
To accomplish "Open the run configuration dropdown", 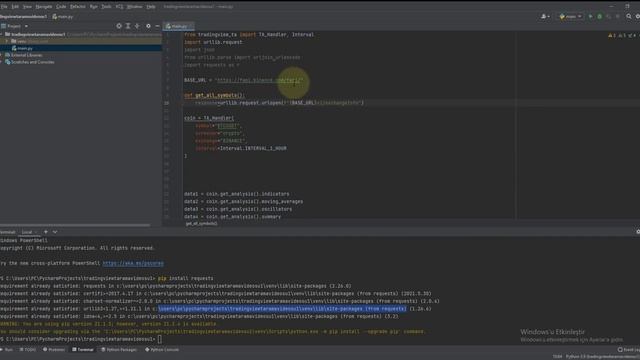I will pyautogui.click(x=571, y=17).
